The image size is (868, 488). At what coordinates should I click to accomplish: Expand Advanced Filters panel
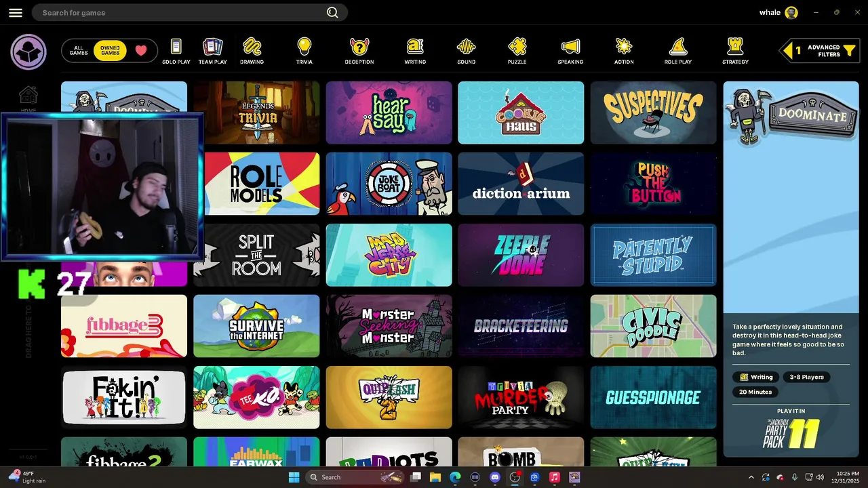pyautogui.click(x=819, y=51)
